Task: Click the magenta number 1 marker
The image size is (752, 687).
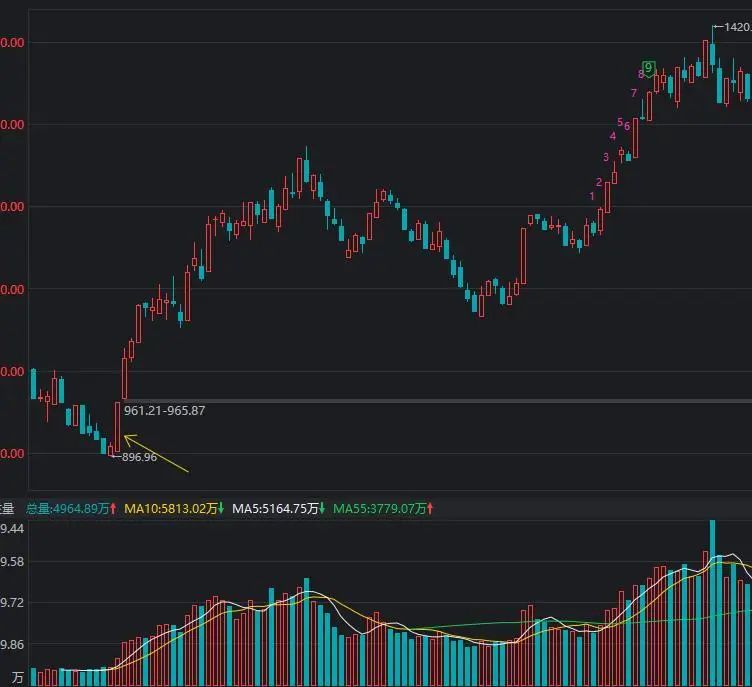Action: (592, 196)
